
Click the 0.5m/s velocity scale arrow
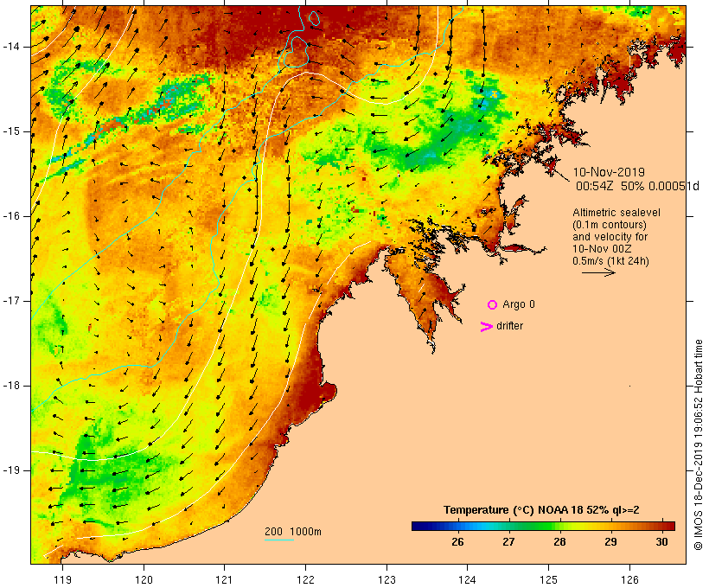598,272
